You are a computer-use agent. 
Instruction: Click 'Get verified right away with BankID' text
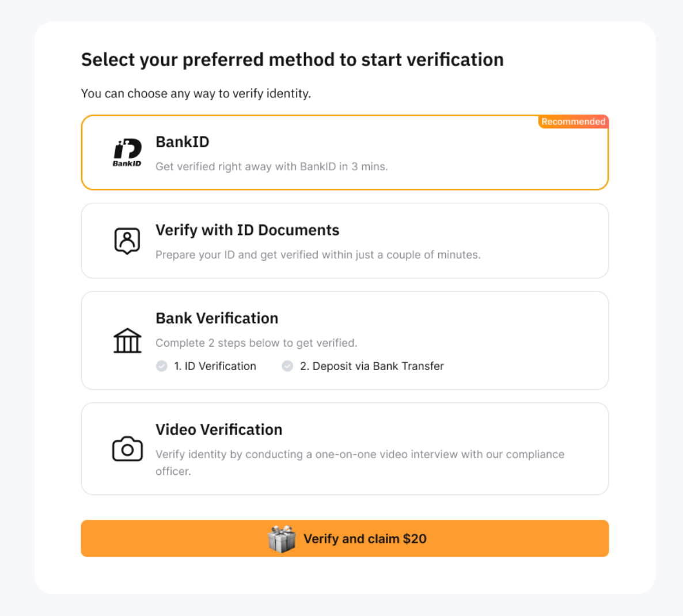(271, 166)
